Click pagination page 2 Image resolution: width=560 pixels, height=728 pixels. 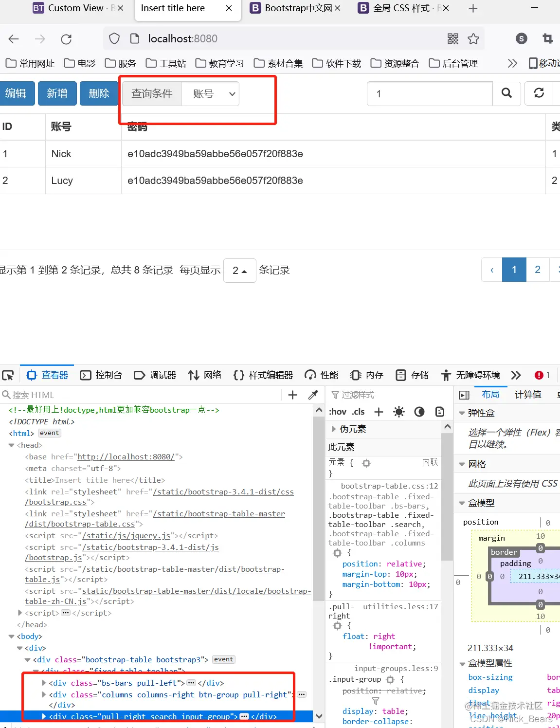[538, 269]
